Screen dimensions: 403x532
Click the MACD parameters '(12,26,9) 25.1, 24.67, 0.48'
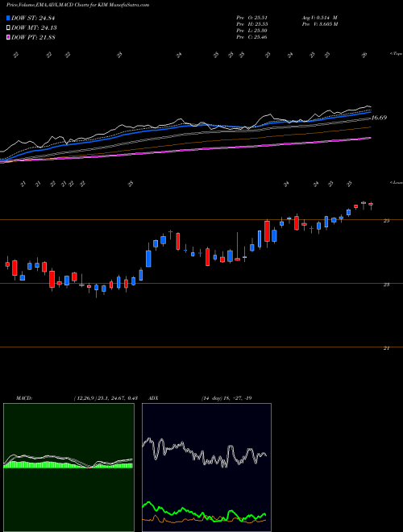click(106, 398)
